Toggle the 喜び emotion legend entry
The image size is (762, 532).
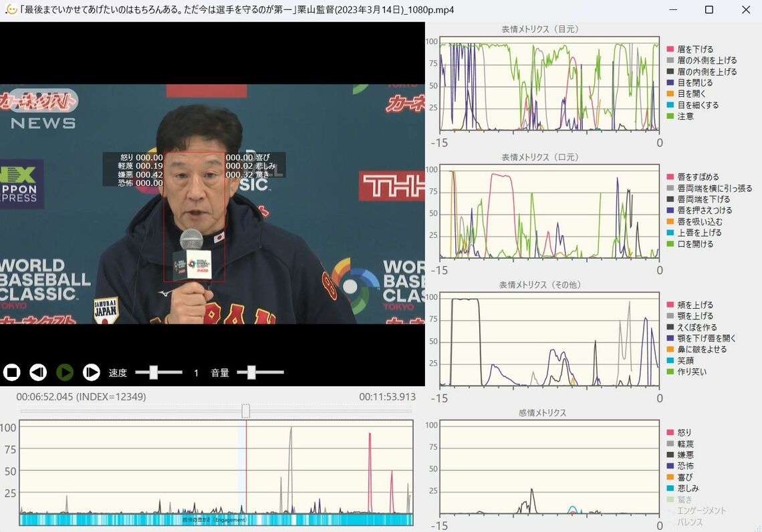[x=679, y=477]
